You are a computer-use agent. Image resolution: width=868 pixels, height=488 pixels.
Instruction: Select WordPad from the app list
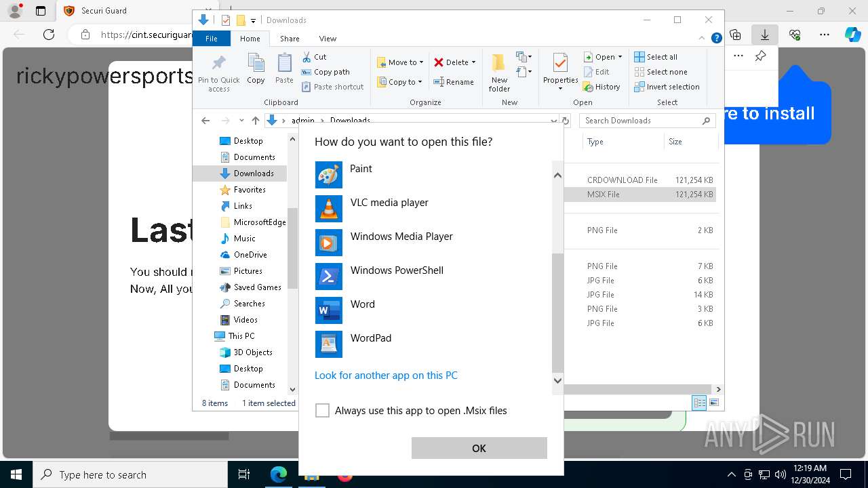coord(432,344)
